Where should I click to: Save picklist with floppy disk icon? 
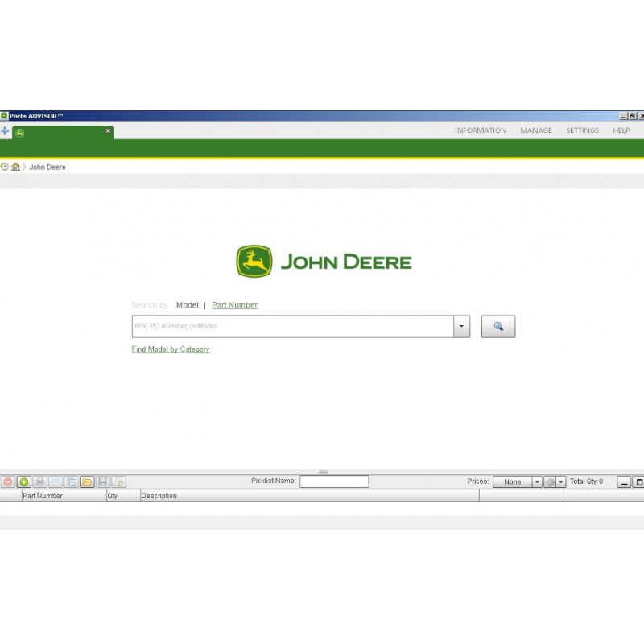tap(103, 481)
